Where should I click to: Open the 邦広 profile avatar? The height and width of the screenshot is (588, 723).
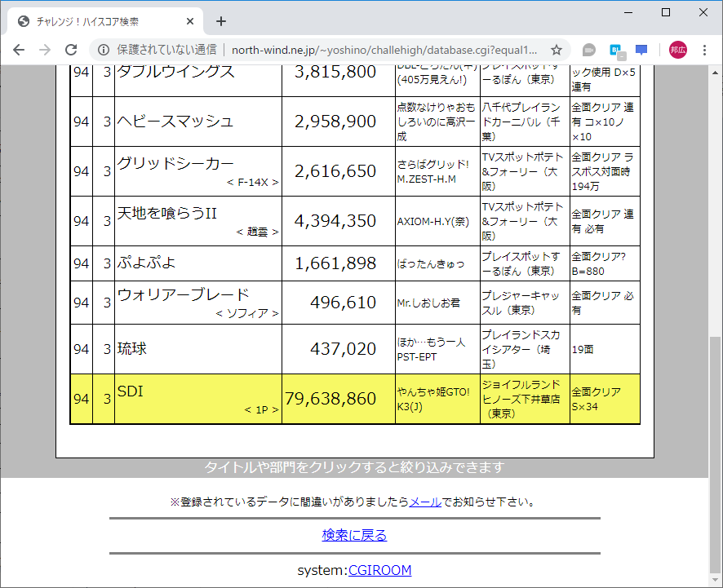(677, 49)
